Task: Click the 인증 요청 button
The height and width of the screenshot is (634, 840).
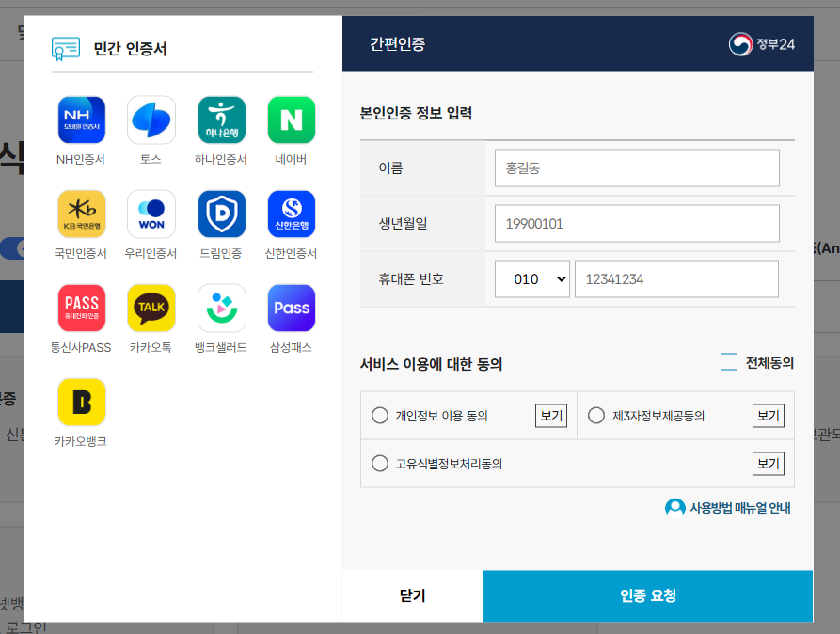Action: click(x=648, y=596)
